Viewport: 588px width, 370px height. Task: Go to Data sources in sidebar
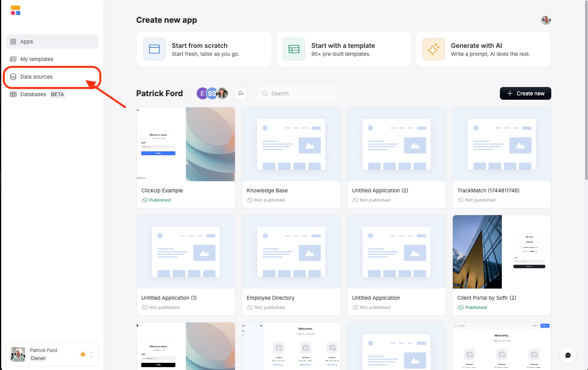(x=52, y=77)
